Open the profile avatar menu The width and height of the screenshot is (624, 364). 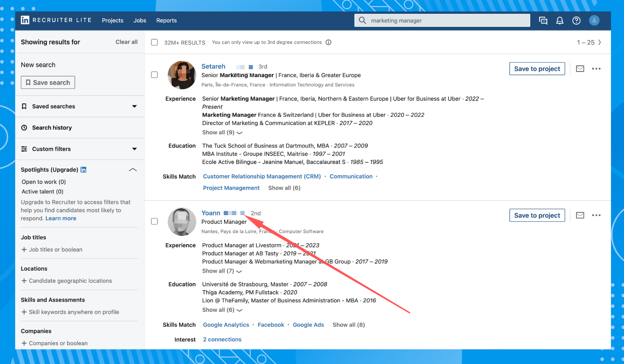(x=594, y=20)
